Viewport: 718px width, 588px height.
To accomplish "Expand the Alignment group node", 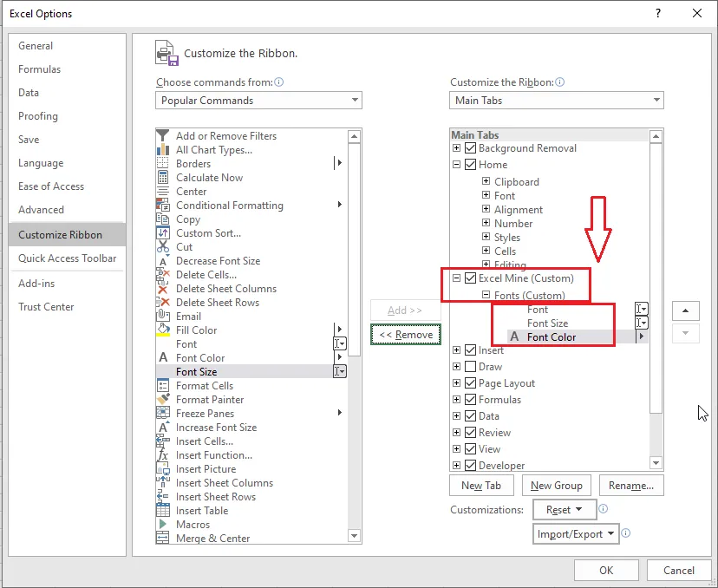I will [x=486, y=209].
